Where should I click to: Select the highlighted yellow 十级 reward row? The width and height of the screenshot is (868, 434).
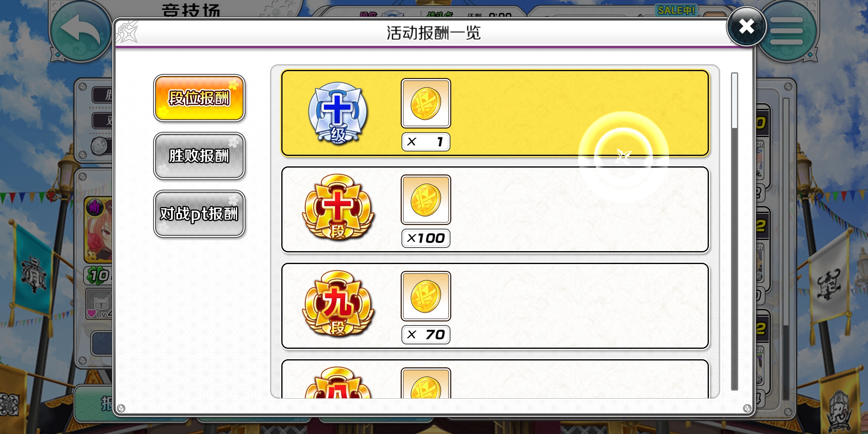pos(495,113)
